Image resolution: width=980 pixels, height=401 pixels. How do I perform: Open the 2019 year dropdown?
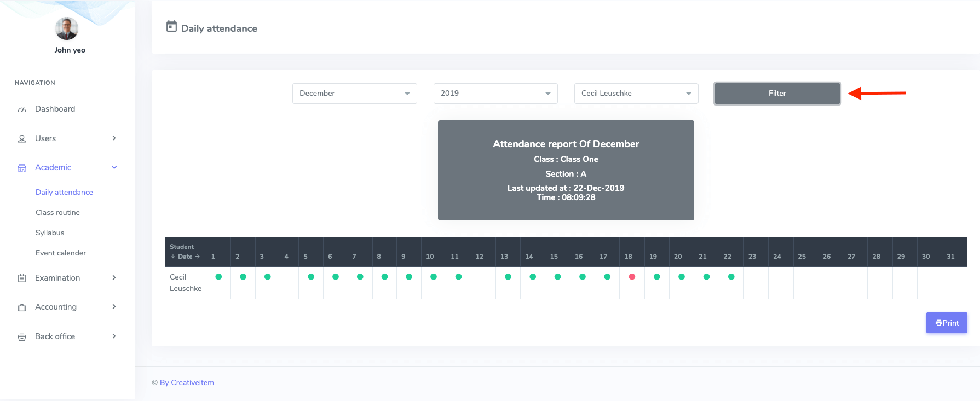(495, 94)
